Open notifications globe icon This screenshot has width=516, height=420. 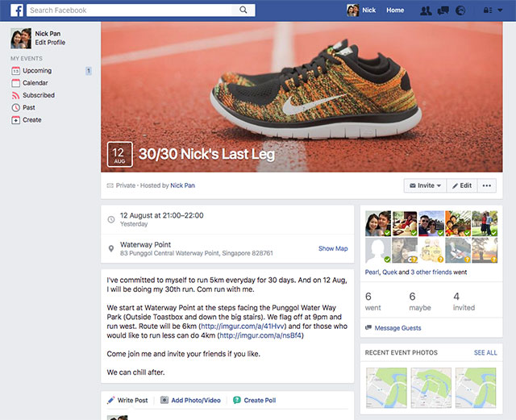click(x=460, y=10)
